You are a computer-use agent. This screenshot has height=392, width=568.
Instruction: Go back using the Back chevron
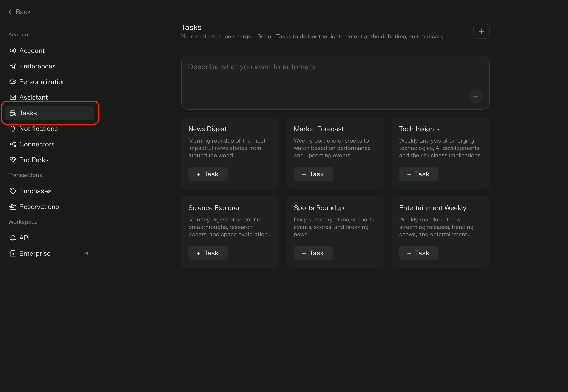click(10, 12)
